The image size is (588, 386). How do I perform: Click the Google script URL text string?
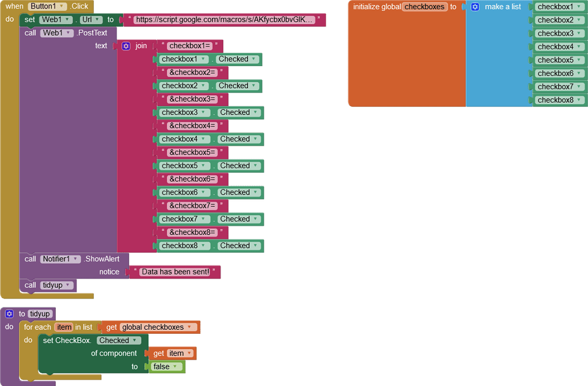coord(224,19)
